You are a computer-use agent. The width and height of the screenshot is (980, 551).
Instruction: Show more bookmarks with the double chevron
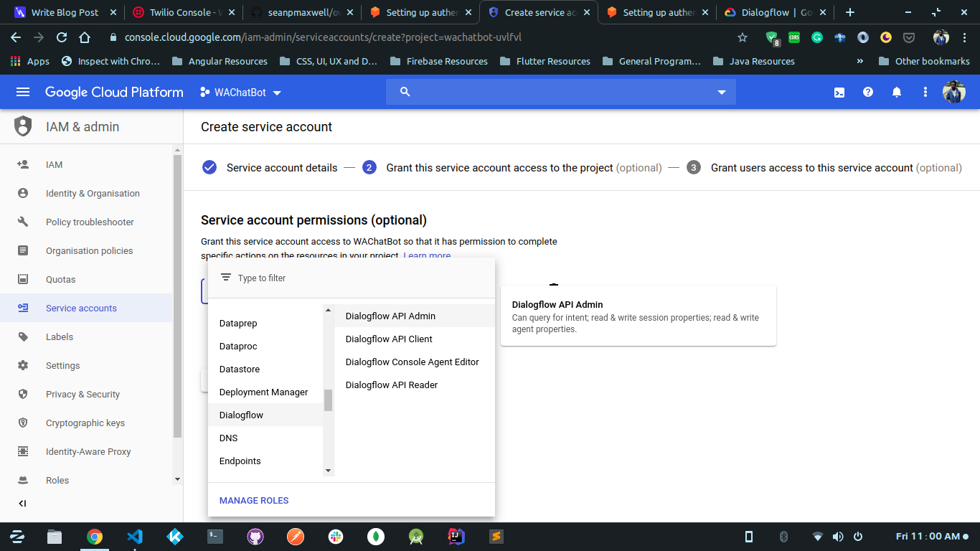860,61
